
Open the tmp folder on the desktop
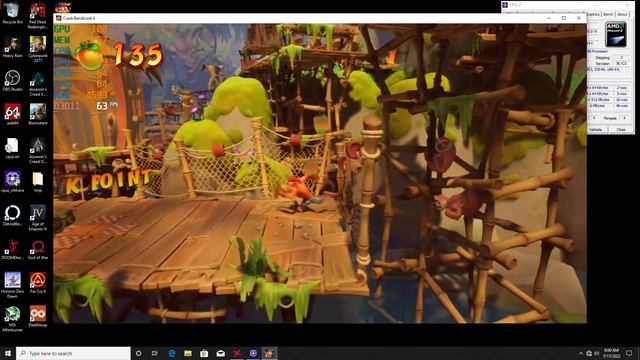pos(38,182)
